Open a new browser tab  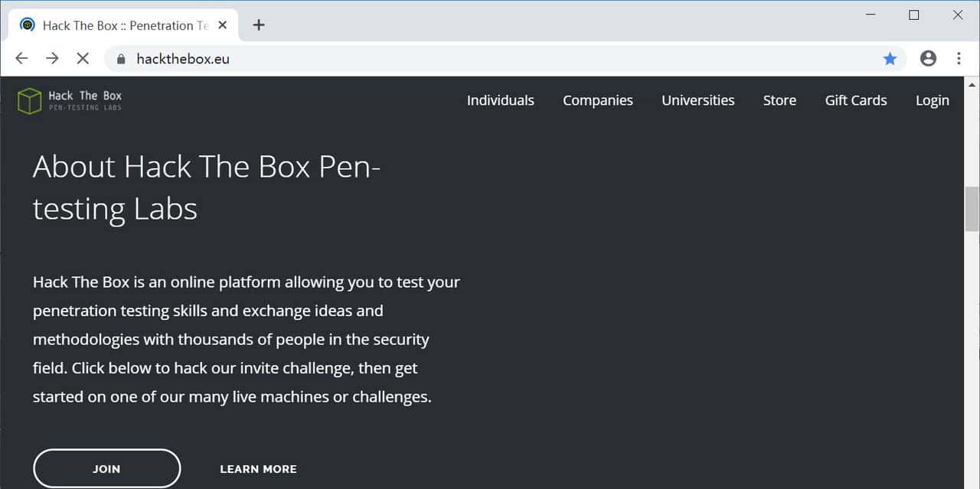259,24
